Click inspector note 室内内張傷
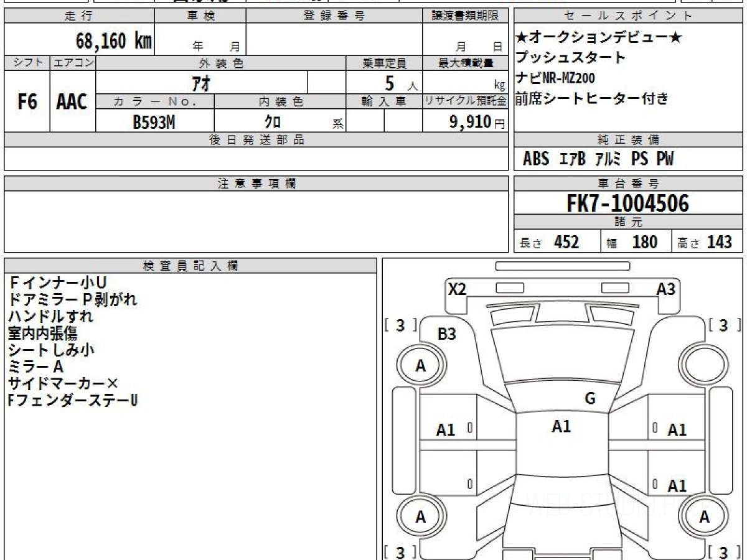Viewport: 747px width, 560px height. tap(43, 333)
